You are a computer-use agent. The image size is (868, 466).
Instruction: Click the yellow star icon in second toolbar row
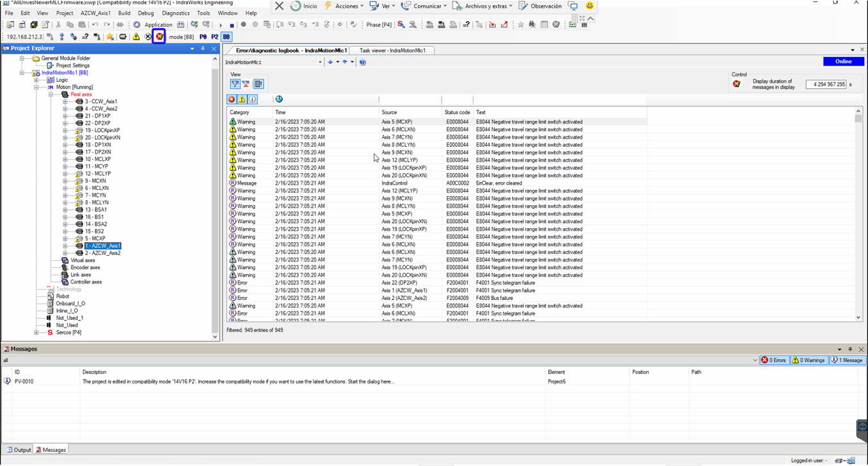(110, 37)
